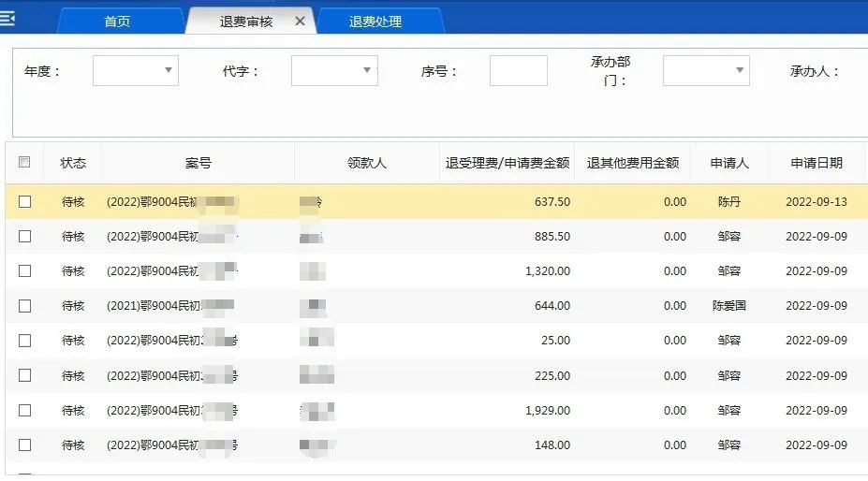Click the 案号 column header
Viewport: 868px width, 481px height.
[198, 163]
